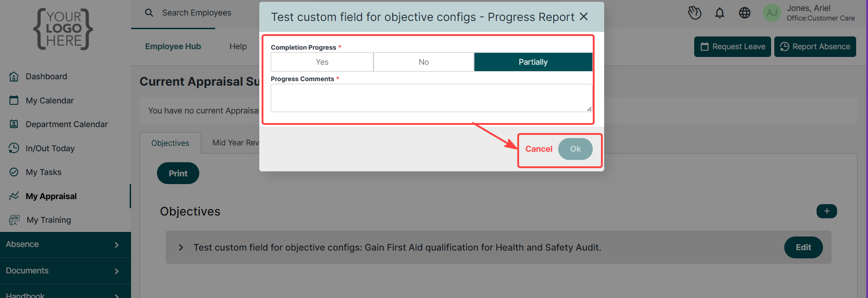Click the Report Absence button
This screenshot has width=868, height=298.
point(815,46)
